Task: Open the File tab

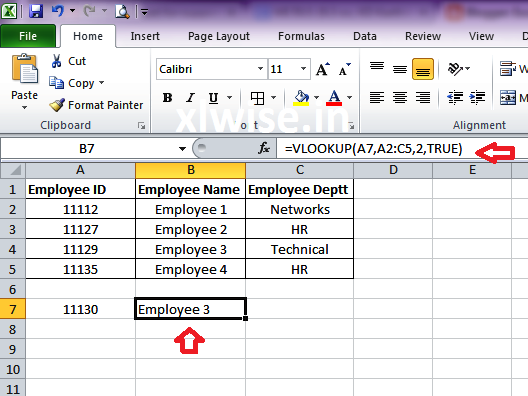Action: click(28, 36)
